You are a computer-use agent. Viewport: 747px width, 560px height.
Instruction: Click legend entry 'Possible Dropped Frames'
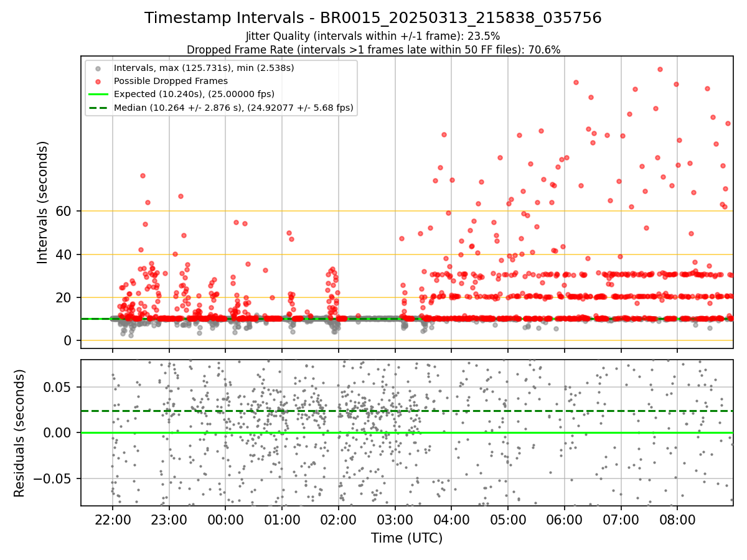171,81
